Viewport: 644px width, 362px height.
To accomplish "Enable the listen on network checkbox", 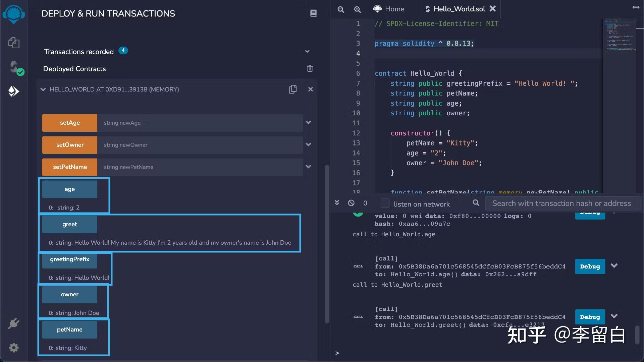I will (x=385, y=203).
